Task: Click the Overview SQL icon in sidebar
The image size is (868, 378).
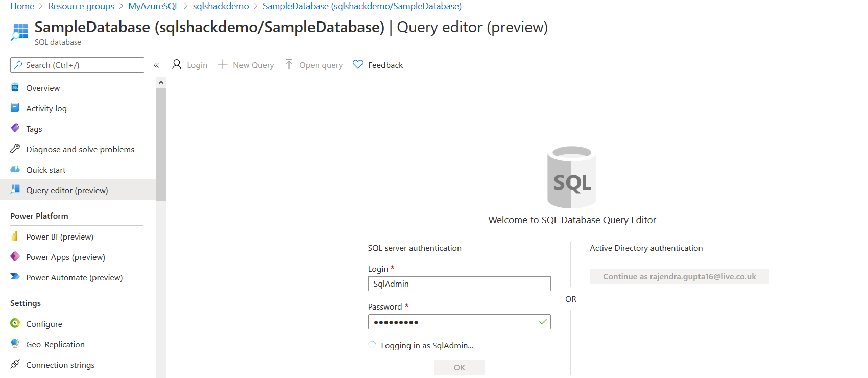Action: point(15,88)
